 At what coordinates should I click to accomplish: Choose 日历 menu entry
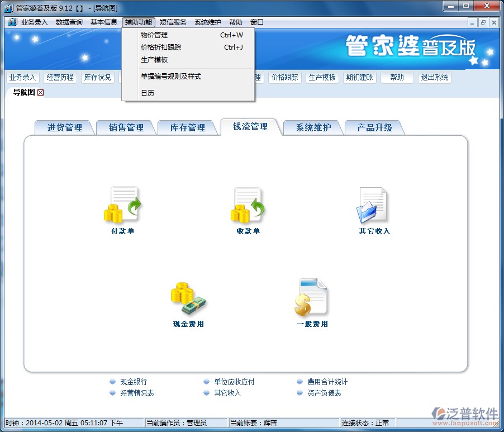coord(188,93)
